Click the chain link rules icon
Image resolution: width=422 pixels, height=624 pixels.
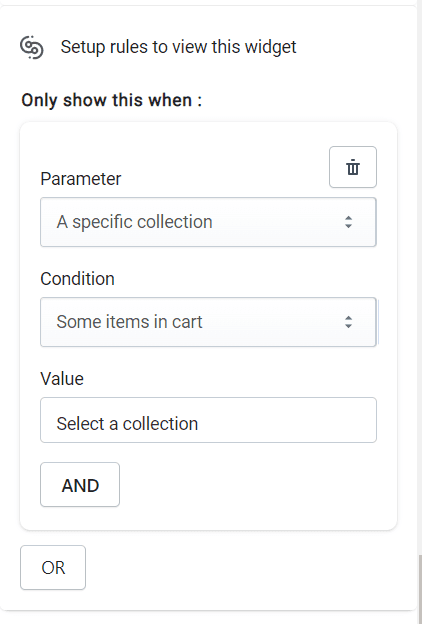point(32,47)
